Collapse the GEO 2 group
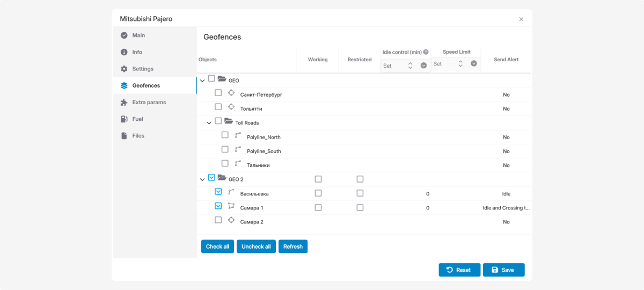The width and height of the screenshot is (644, 290). (202, 179)
